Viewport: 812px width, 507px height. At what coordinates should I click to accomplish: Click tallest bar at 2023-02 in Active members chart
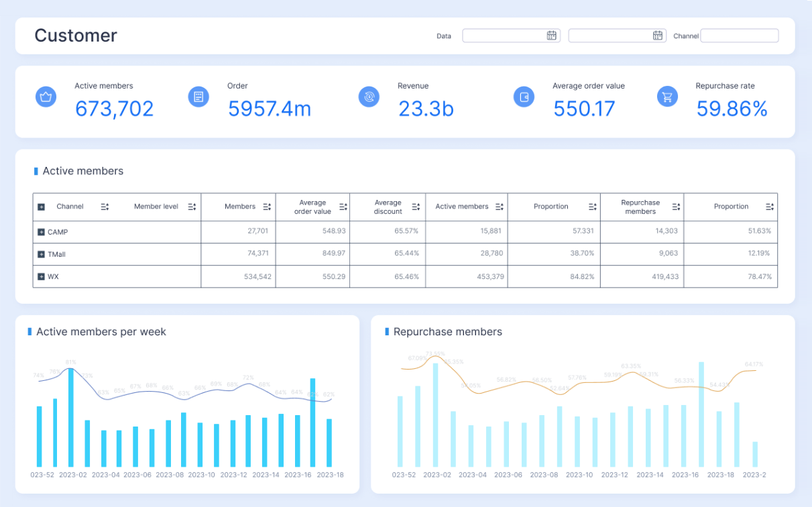click(x=71, y=417)
